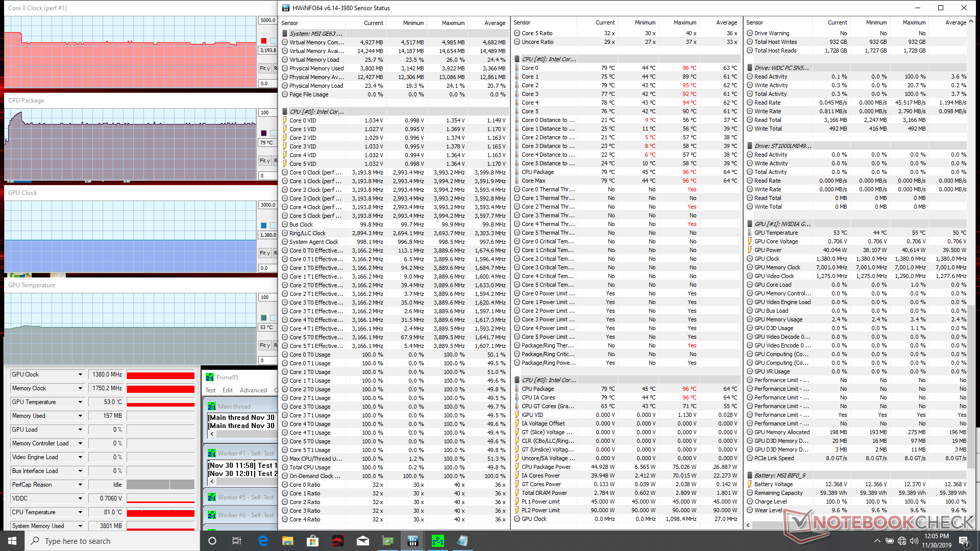Open the Memory Controller Load dropdown
Screen dimensions: 980x551
[80, 443]
